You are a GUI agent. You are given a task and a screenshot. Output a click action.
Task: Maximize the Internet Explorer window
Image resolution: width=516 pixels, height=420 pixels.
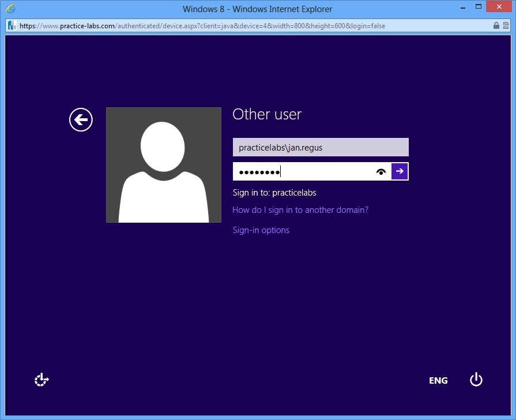[478, 7]
